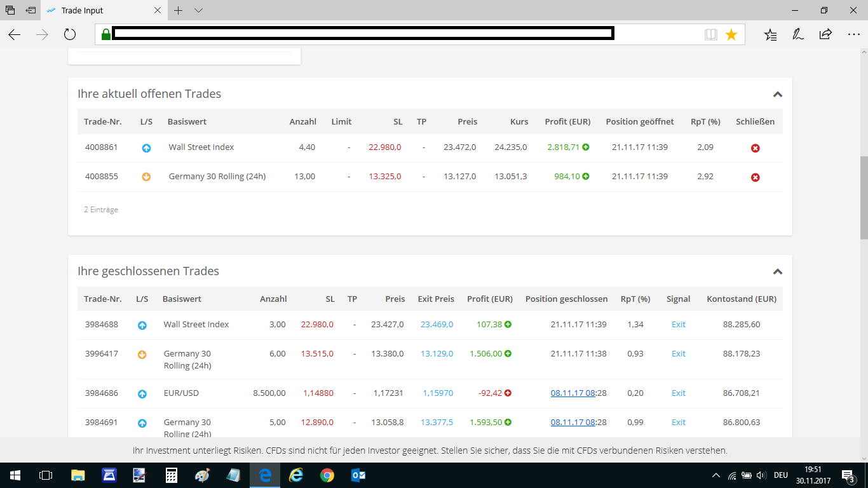Collapse the 'Ihre aktuell offenen Trades' panel
868x488 pixels.
pos(777,95)
